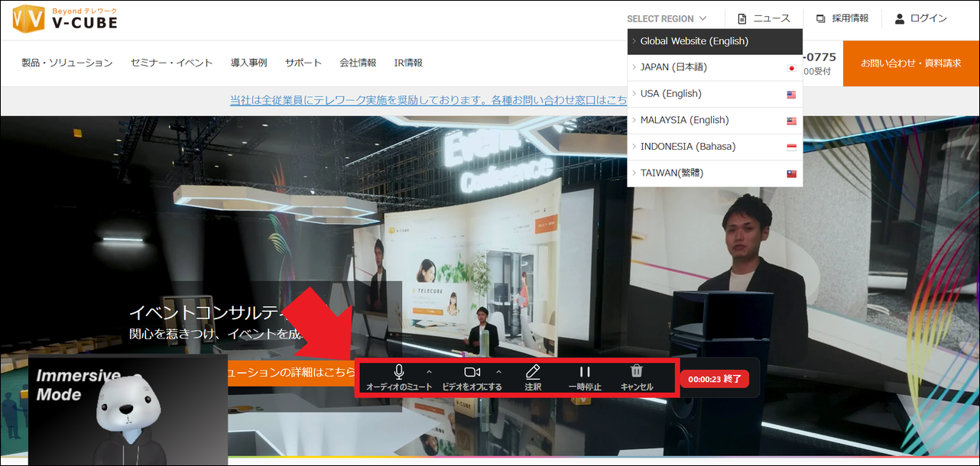Open the SELECT REGION dropdown

pos(667,18)
